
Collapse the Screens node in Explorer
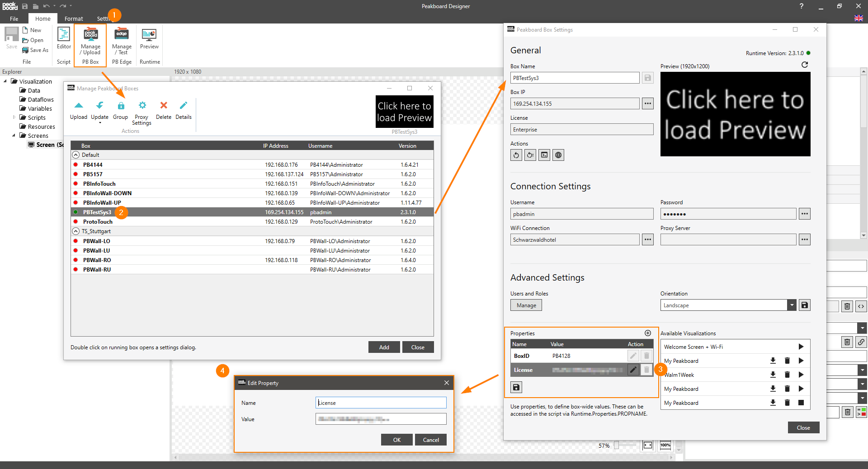(x=14, y=136)
